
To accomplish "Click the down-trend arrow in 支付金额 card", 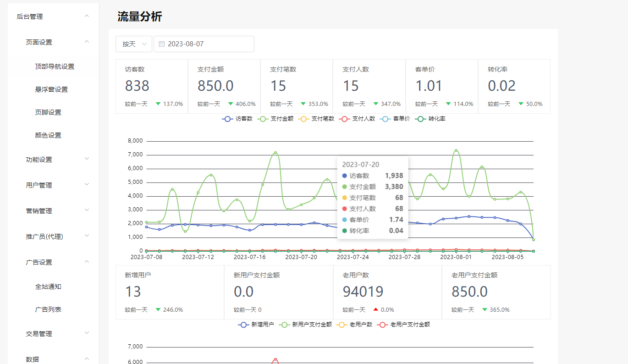I will click(x=231, y=104).
